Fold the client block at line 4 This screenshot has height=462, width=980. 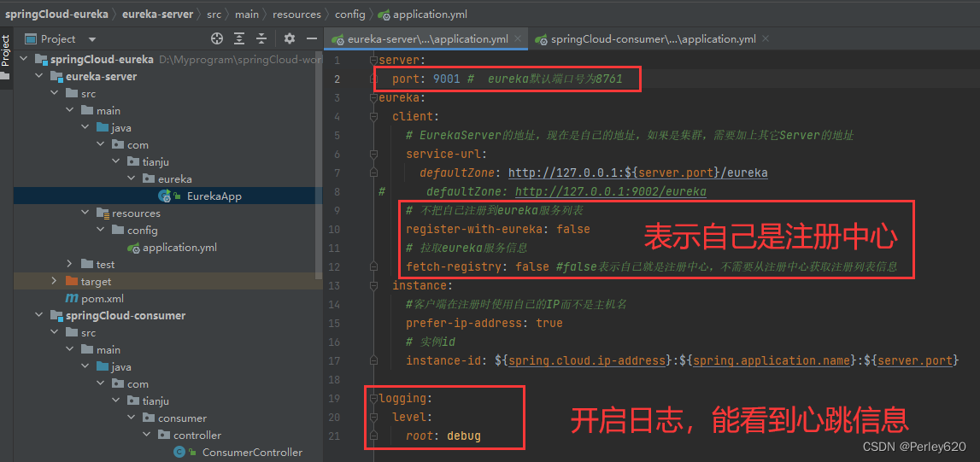[x=373, y=116]
